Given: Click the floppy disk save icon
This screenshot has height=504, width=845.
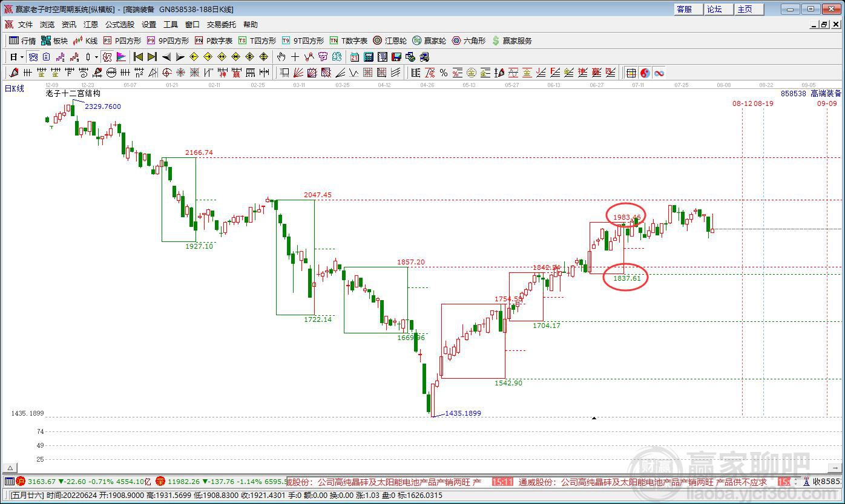Looking at the screenshot, I should tap(396, 57).
